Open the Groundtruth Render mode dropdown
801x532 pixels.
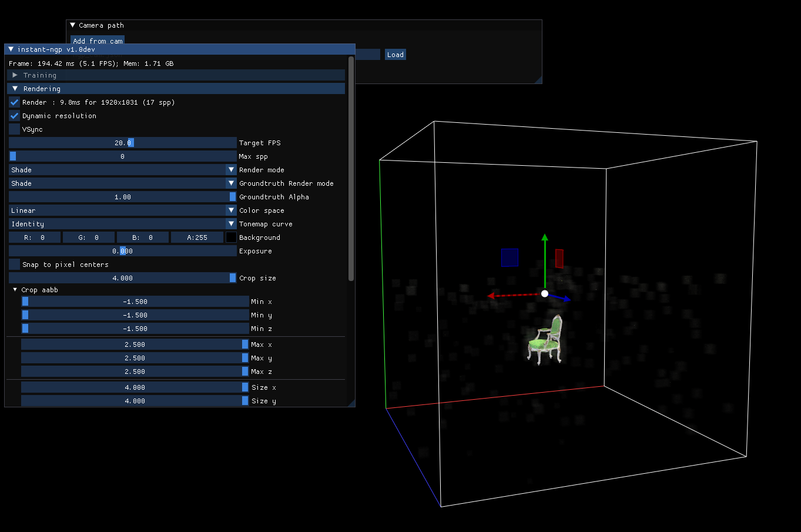coord(231,183)
